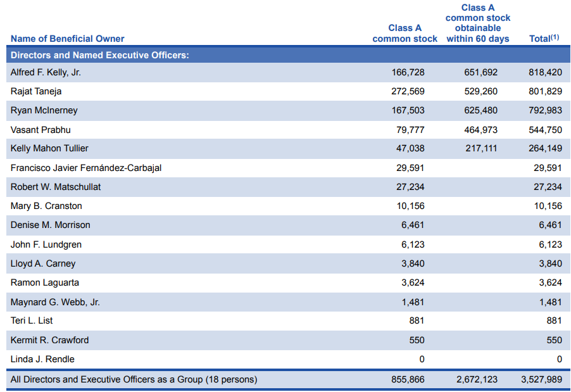Screen dimensions: 571x392
Task: Click total 544,750 for Vasant Prabhu
Action: pyautogui.click(x=545, y=130)
